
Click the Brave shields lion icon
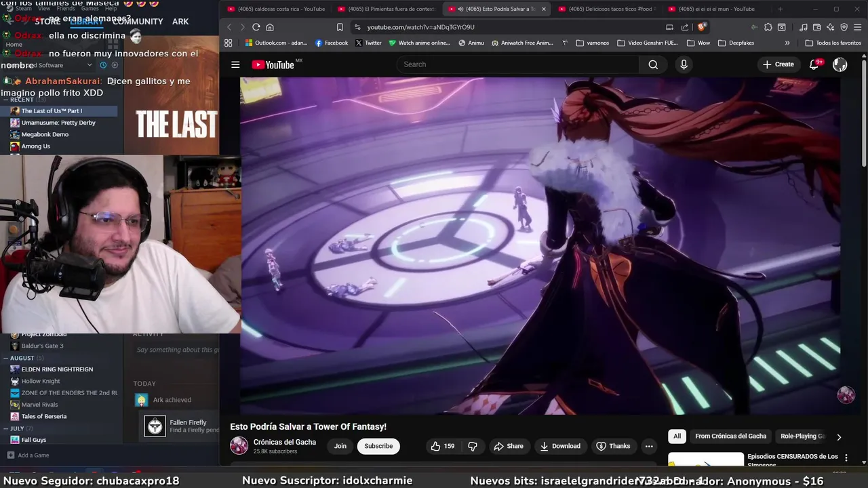tap(702, 27)
